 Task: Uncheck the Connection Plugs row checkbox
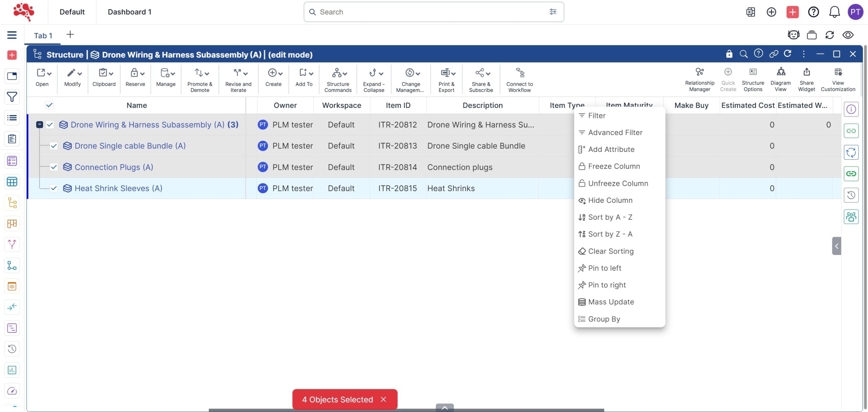[54, 167]
